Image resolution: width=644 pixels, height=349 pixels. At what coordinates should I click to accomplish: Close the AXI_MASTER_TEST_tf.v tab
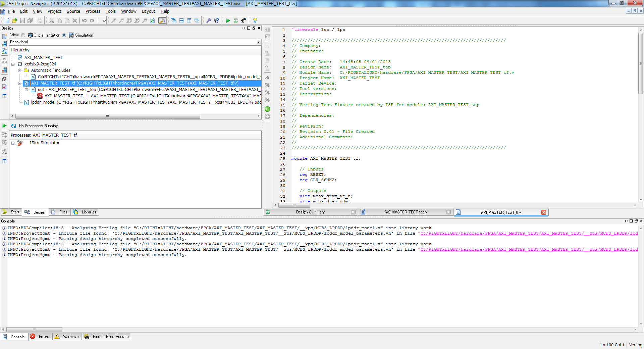click(x=544, y=212)
